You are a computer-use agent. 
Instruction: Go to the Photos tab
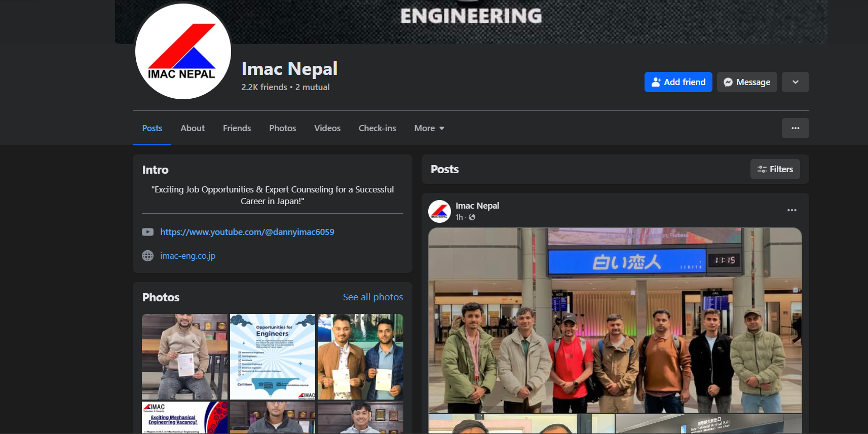click(x=282, y=128)
